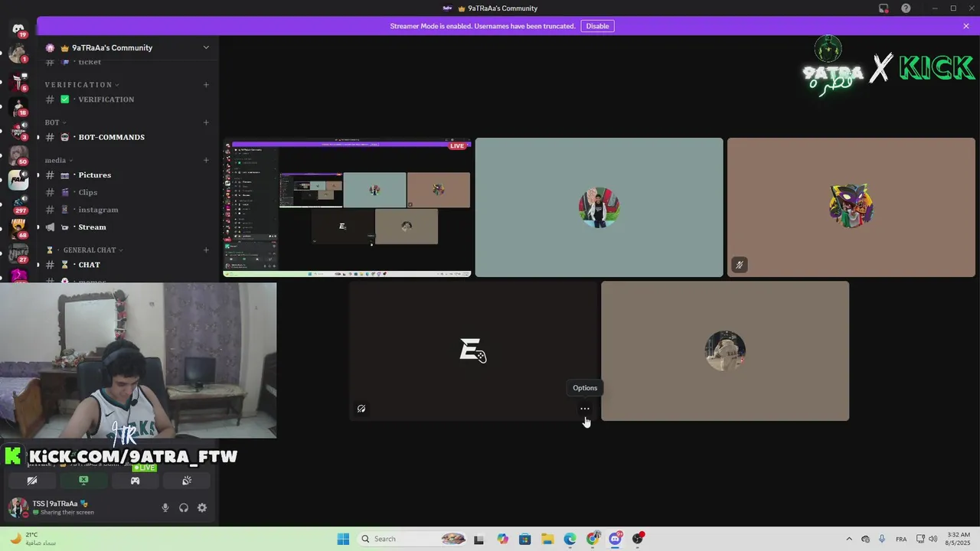Open Discord direct messages home icon
Viewport: 980px width, 551px height.
point(18,28)
